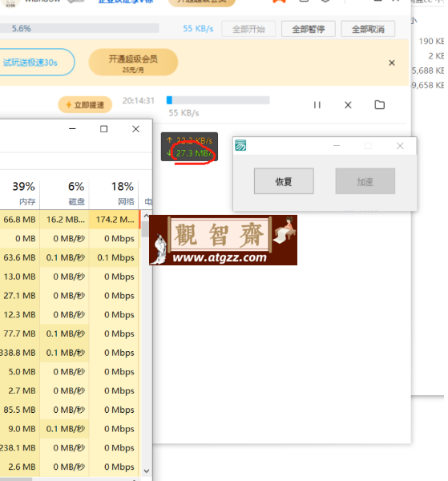Select the 16.2 MB... disk cell
This screenshot has height=481, width=448.
tap(65, 220)
